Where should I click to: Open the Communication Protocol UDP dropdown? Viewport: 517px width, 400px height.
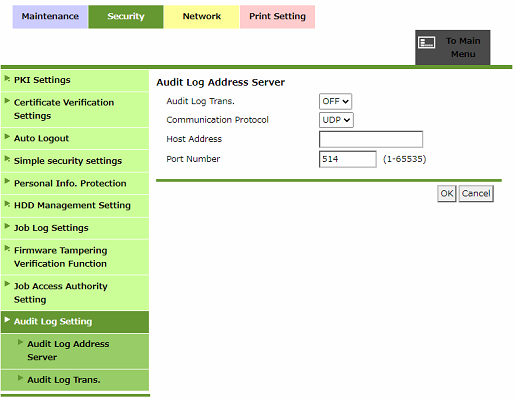click(x=336, y=120)
